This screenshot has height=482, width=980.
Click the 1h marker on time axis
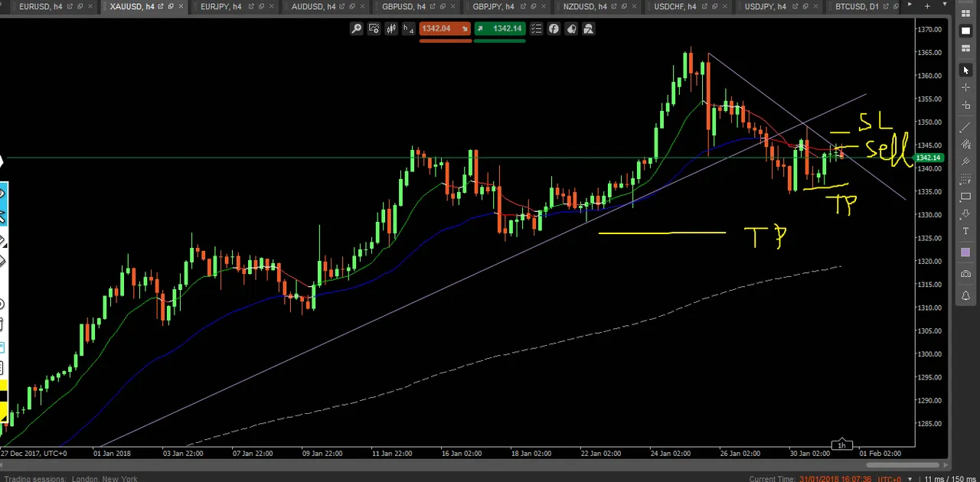[x=841, y=445]
